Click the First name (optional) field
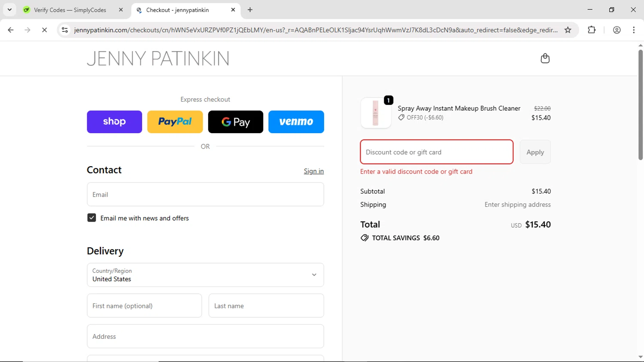The image size is (644, 362). [x=144, y=306]
